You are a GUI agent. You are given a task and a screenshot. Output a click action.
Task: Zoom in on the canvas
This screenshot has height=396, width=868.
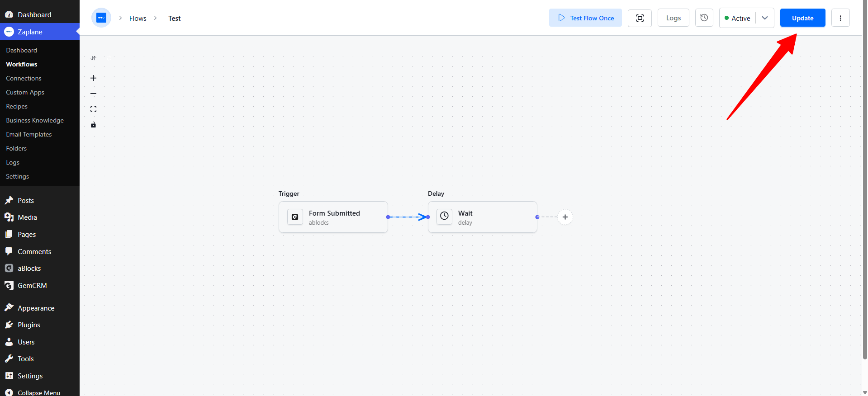93,78
